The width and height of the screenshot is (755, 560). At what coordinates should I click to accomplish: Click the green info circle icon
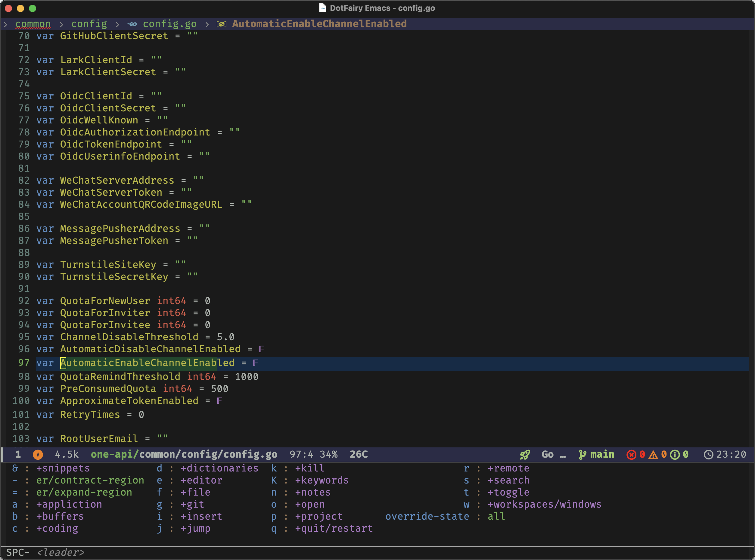(x=675, y=455)
